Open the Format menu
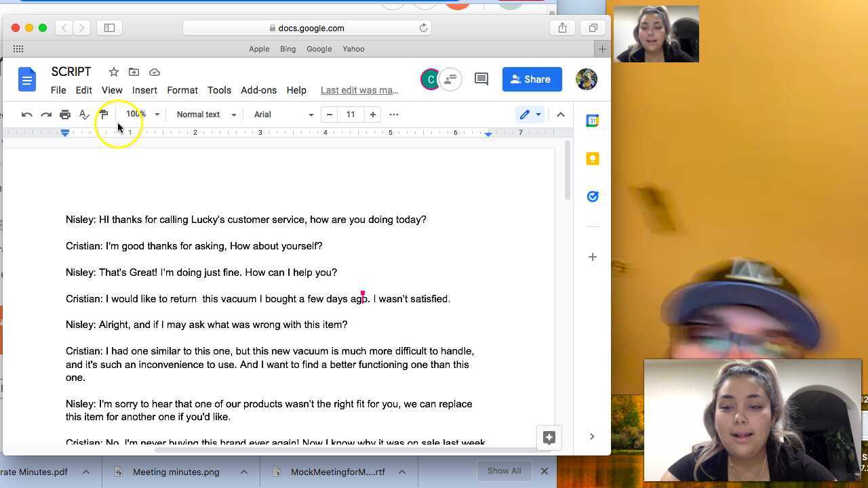The height and width of the screenshot is (488, 868). coord(182,90)
